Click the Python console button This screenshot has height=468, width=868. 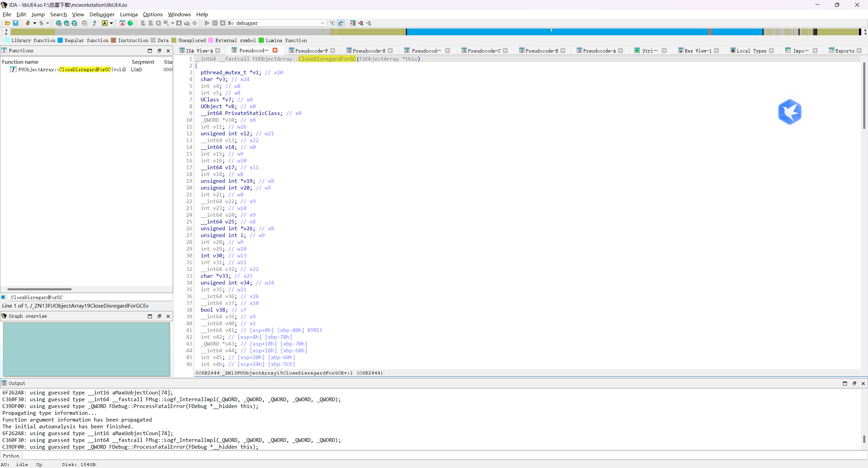pos(11,456)
